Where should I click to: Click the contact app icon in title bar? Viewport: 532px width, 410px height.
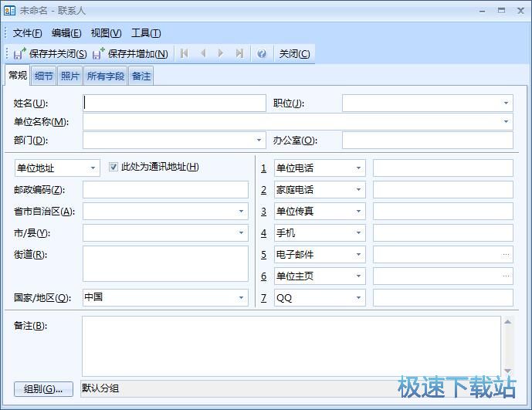(9, 11)
